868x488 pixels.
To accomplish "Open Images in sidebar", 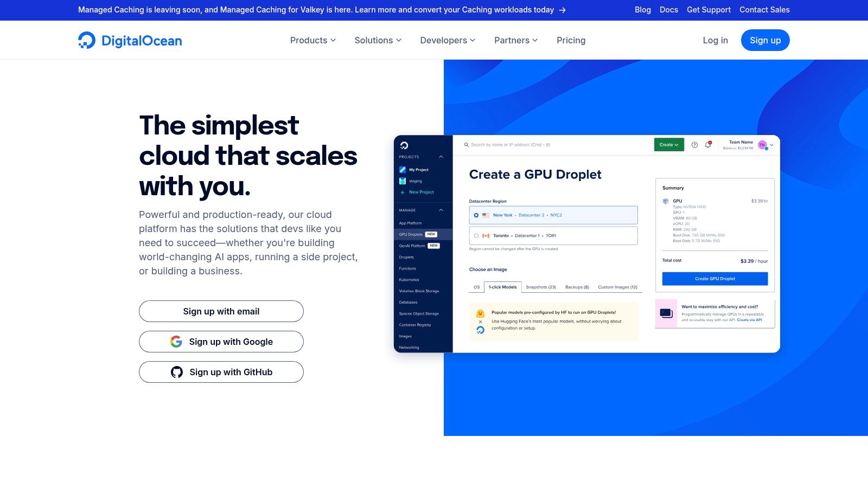I will tap(405, 336).
